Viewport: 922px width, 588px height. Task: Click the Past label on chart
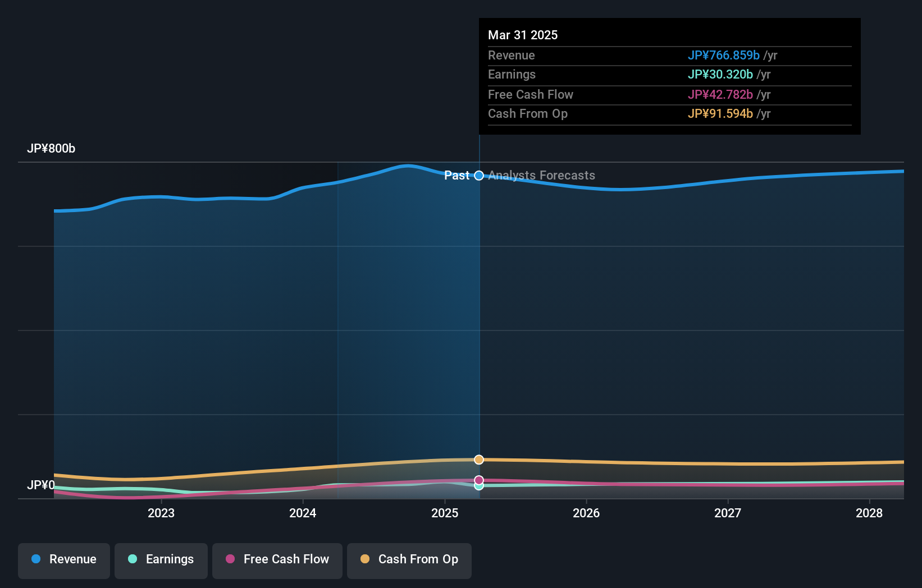pos(457,176)
